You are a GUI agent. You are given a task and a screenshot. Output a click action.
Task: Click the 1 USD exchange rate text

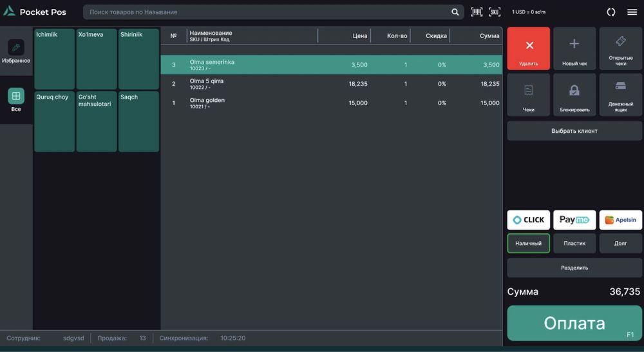click(529, 12)
